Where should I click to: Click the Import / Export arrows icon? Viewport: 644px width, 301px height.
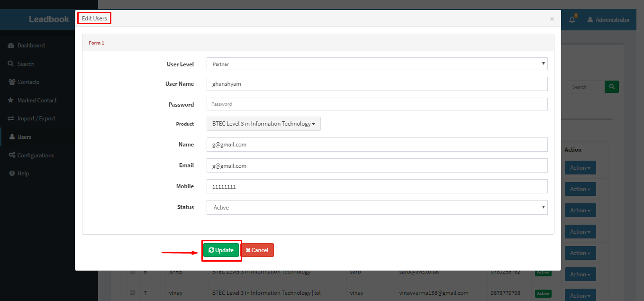pyautogui.click(x=11, y=119)
